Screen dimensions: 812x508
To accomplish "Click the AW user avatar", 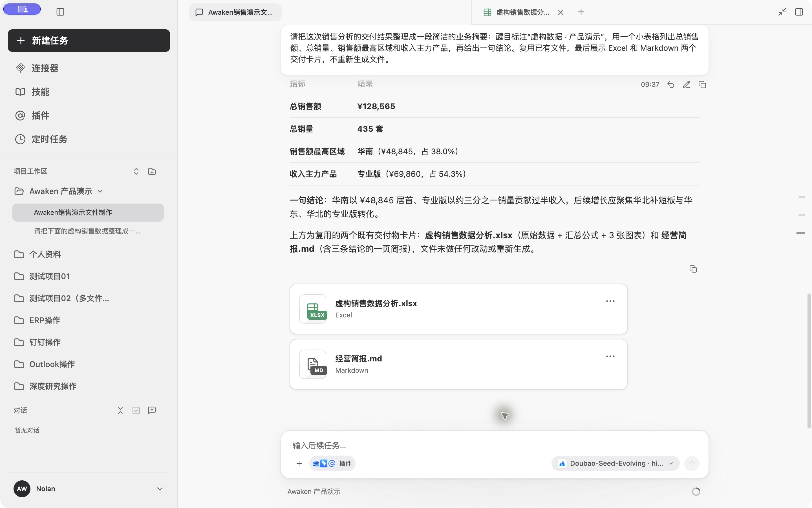I will [x=22, y=489].
